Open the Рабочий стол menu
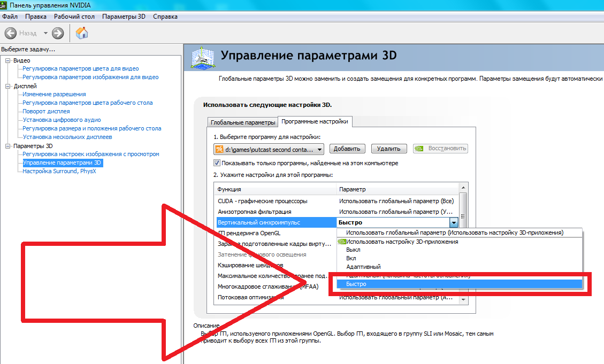This screenshot has width=604, height=364. 74,17
